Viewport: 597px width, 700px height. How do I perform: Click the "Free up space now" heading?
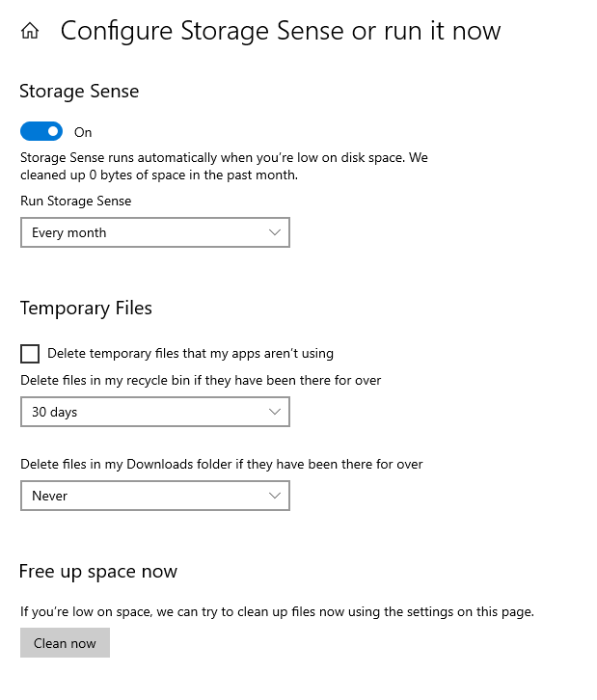[98, 572]
